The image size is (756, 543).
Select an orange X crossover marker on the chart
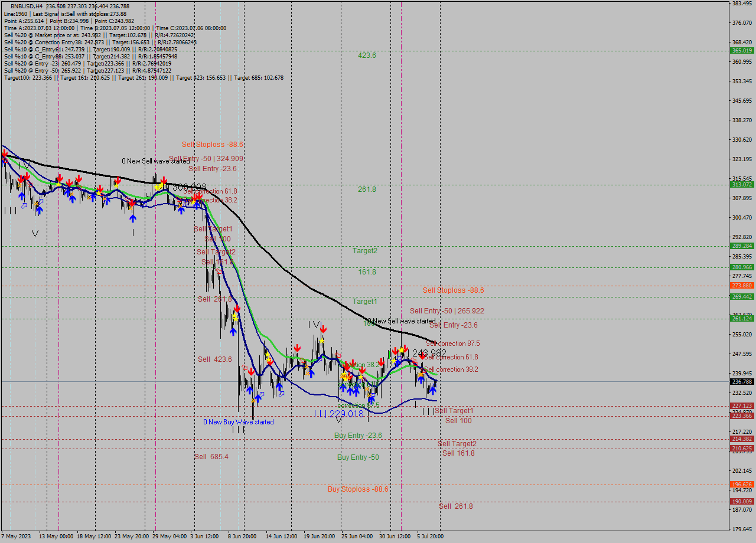[253, 401]
